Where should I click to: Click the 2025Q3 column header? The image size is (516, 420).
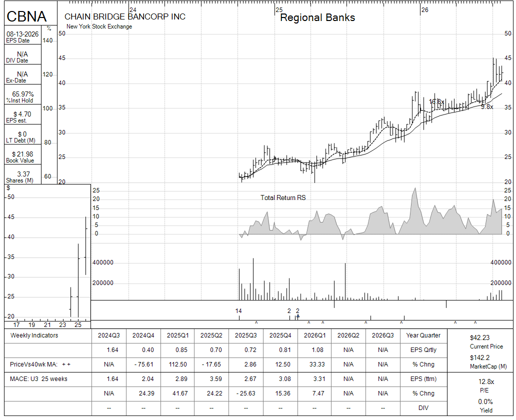pos(246,335)
